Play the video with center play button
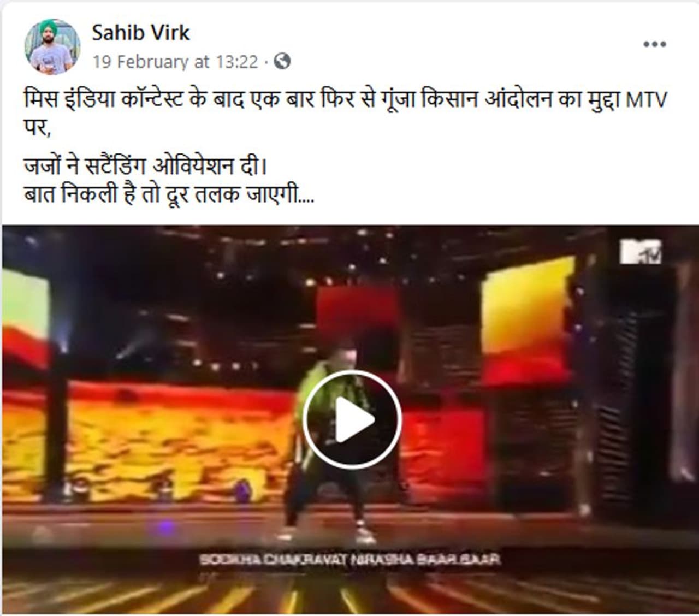This screenshot has width=699, height=616. [352, 419]
